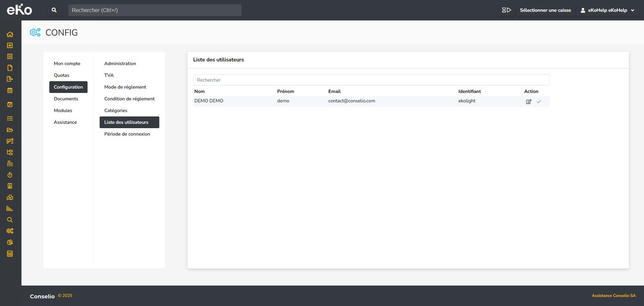Toggle the green checkmark for user DEMO DEMO
The width and height of the screenshot is (644, 306).
pos(539,102)
